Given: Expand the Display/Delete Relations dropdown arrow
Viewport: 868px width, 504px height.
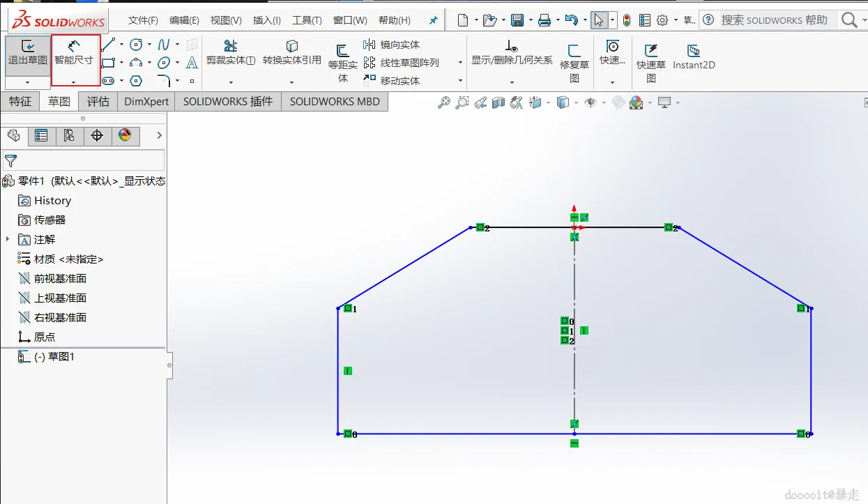Looking at the screenshot, I should tap(512, 82).
